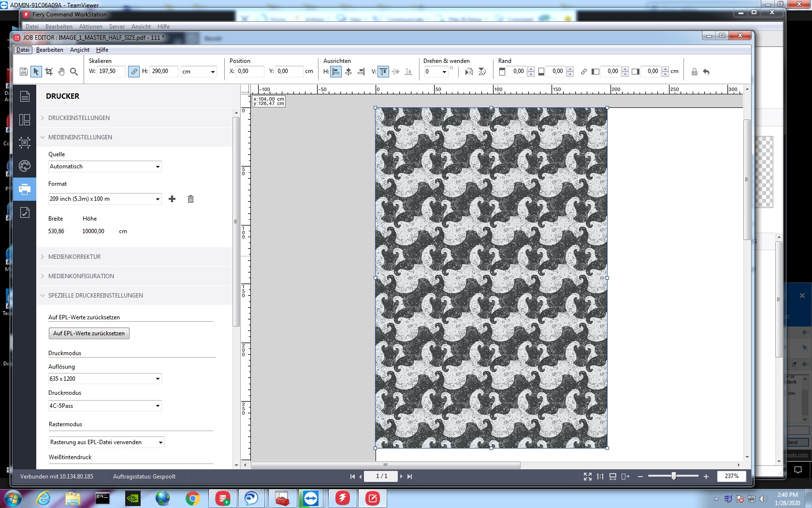This screenshot has width=812, height=508.
Task: Click the save job icon
Action: pos(23,72)
